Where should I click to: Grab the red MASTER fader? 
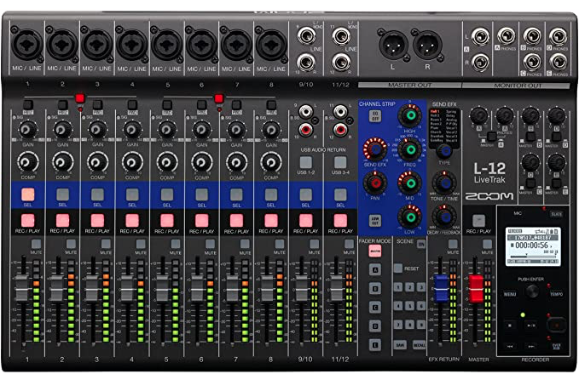[x=476, y=288]
